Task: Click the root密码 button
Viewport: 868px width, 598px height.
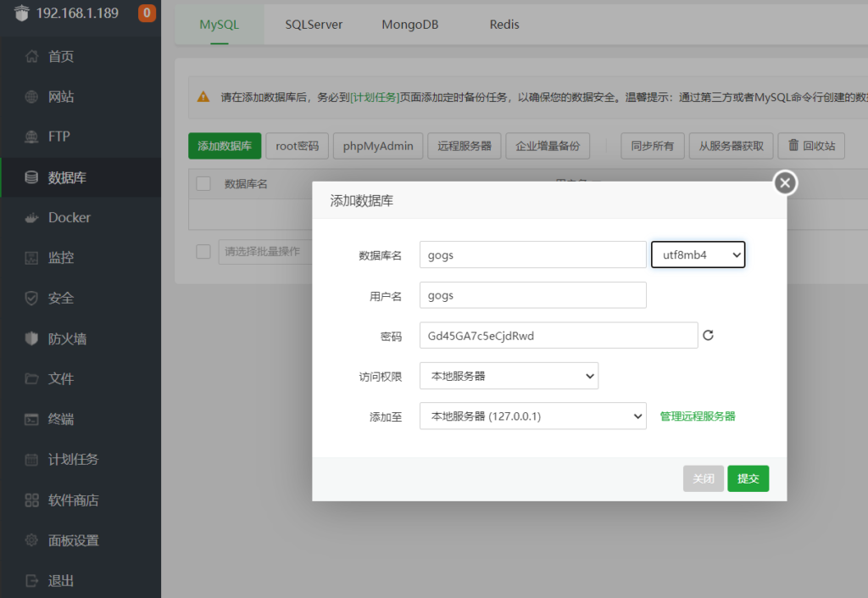Action: coord(298,146)
